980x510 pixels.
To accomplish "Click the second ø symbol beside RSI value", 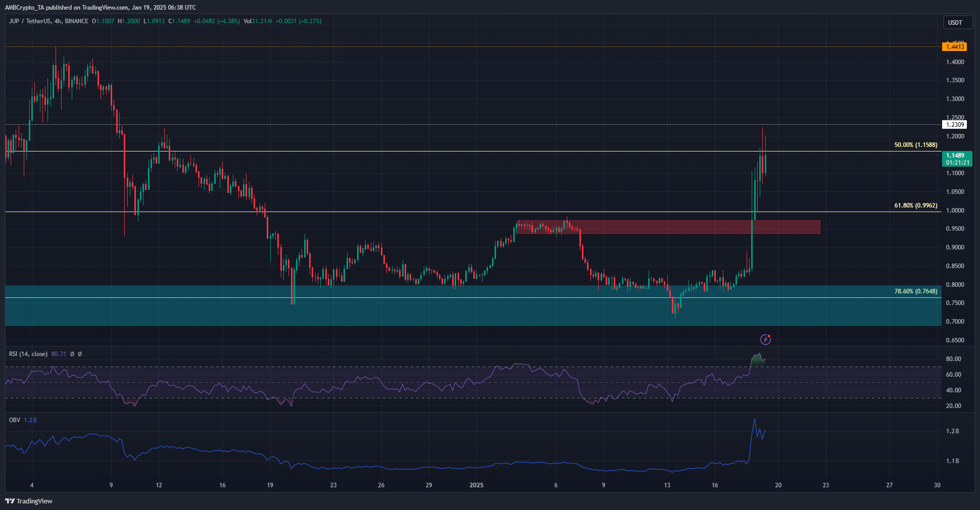I will point(80,354).
